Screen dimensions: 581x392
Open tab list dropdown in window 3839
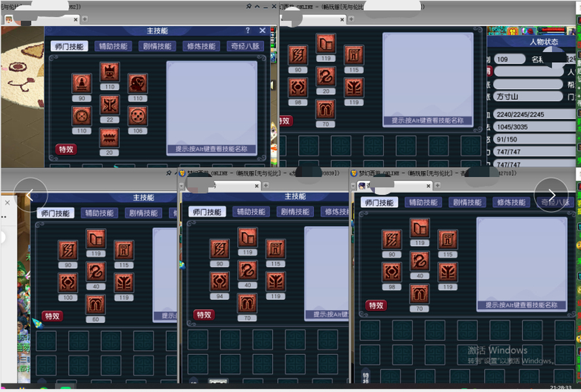[182, 186]
